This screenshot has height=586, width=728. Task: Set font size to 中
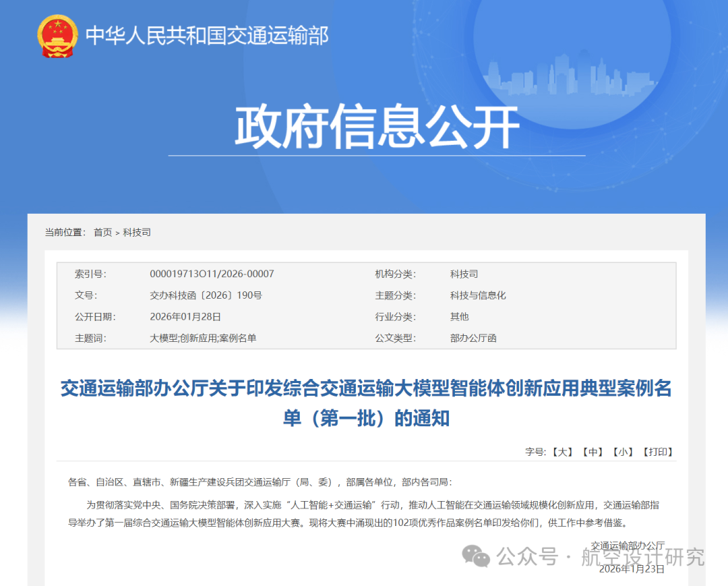[x=593, y=452]
